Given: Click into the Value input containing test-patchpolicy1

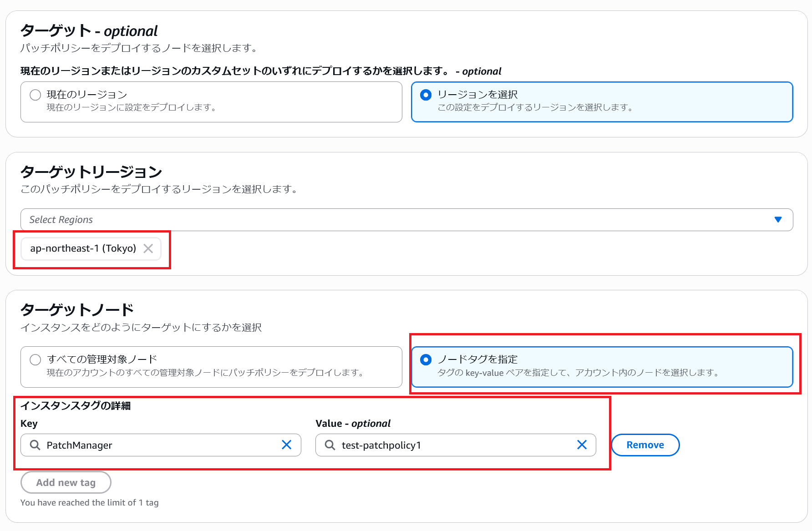Looking at the screenshot, I should (455, 445).
